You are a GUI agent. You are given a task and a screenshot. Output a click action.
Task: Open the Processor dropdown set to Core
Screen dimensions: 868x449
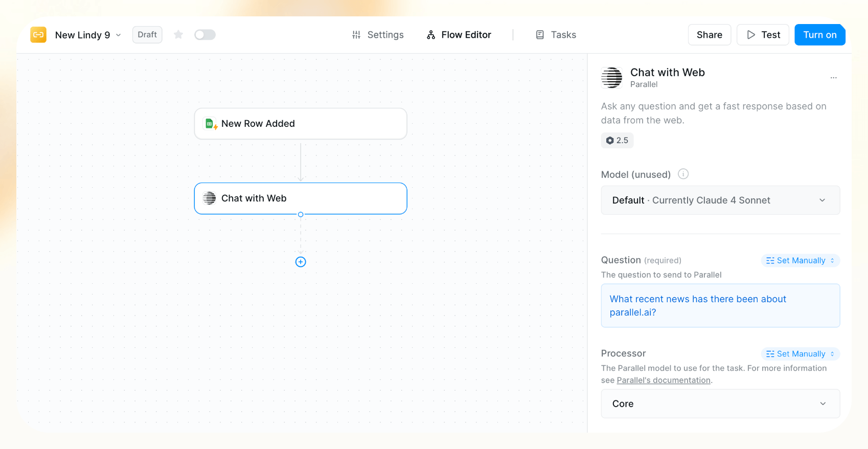pyautogui.click(x=720, y=403)
